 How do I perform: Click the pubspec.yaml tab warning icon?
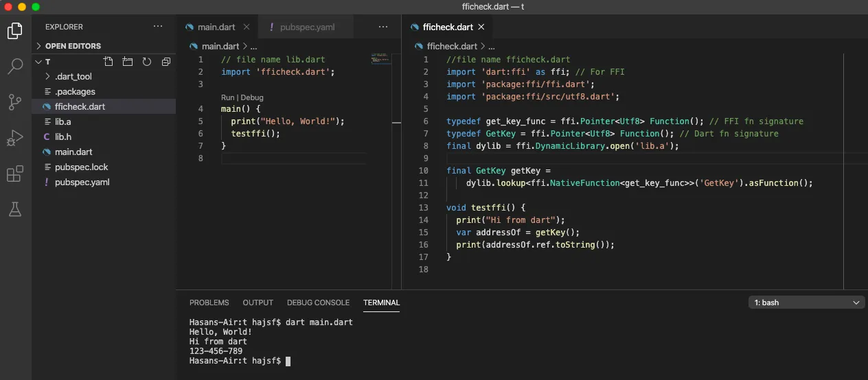272,27
